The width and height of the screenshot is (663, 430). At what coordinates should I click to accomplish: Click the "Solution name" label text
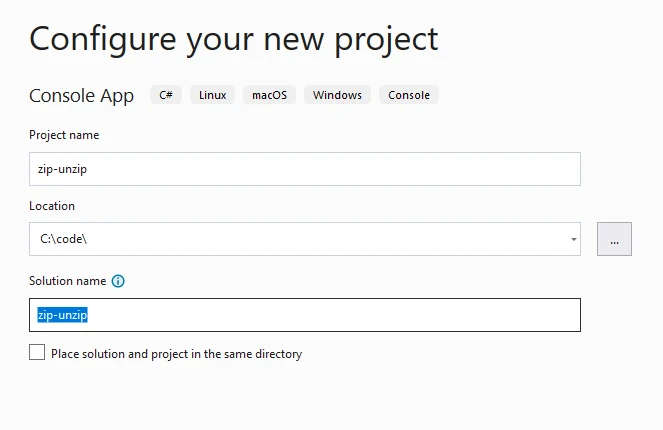[x=66, y=282]
